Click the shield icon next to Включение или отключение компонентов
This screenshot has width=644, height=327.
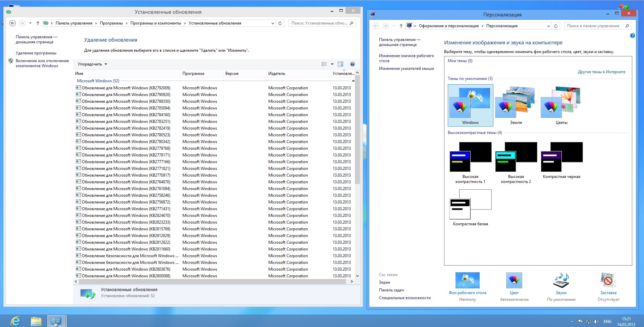tap(11, 61)
